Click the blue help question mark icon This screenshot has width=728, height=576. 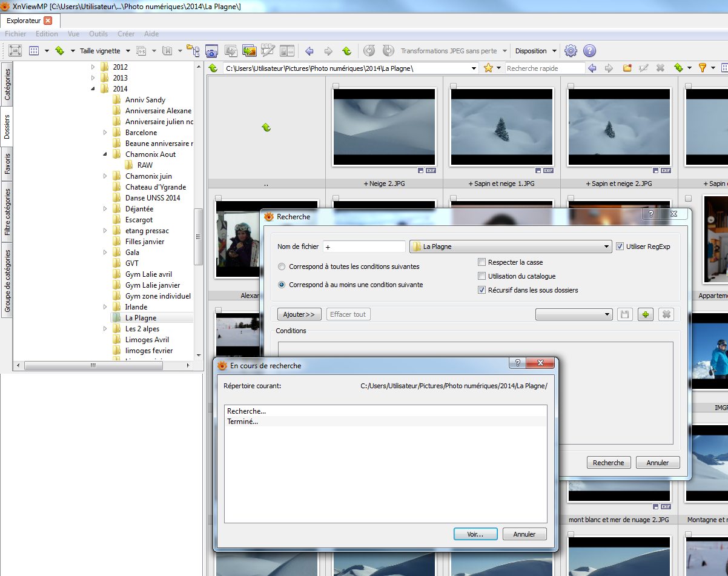589,51
